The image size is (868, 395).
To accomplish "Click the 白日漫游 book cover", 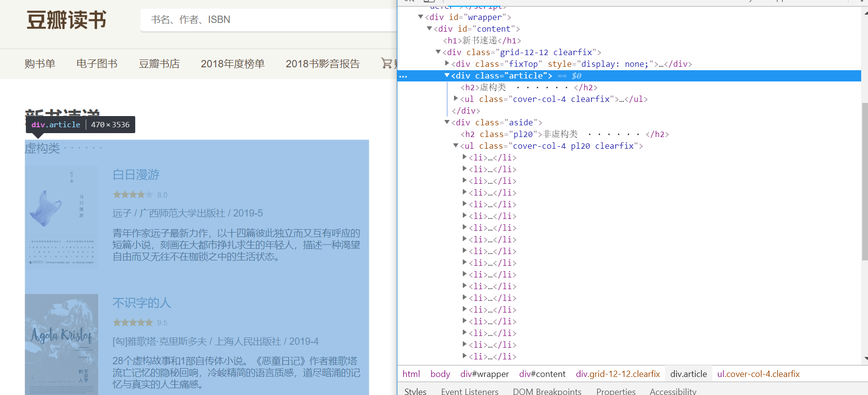I will tap(62, 217).
